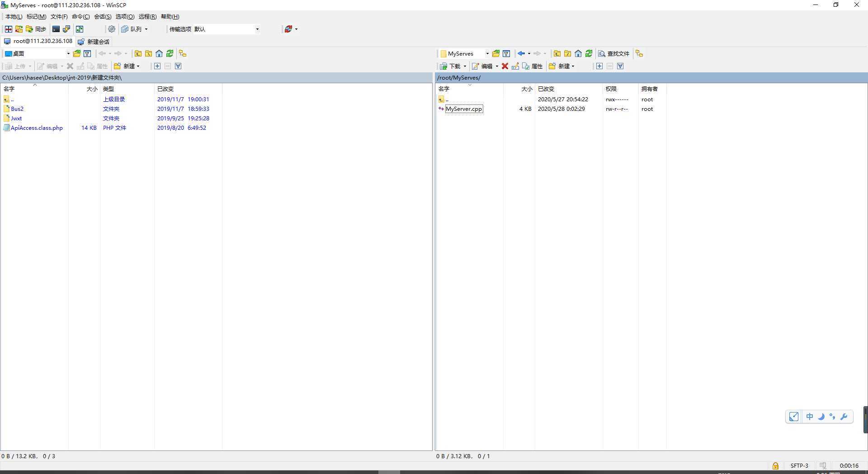Screen dimensions: 868x474
Task: Open the 帮助(H) menu
Action: click(170, 17)
